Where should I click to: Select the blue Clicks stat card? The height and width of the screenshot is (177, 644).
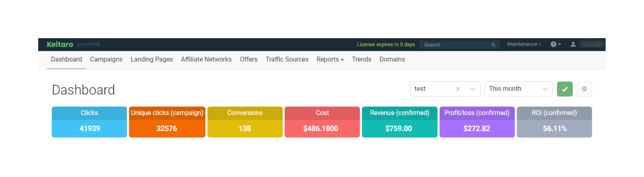pos(89,122)
